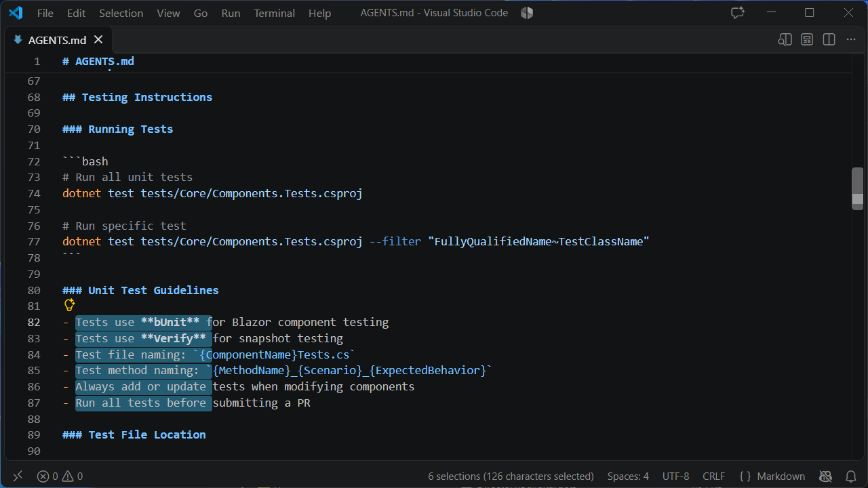
Task: Open a remote window from status bar
Action: (18, 476)
